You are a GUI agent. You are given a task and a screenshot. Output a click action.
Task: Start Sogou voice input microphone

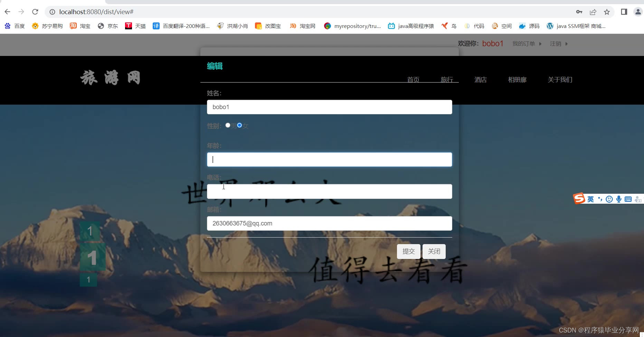click(619, 199)
